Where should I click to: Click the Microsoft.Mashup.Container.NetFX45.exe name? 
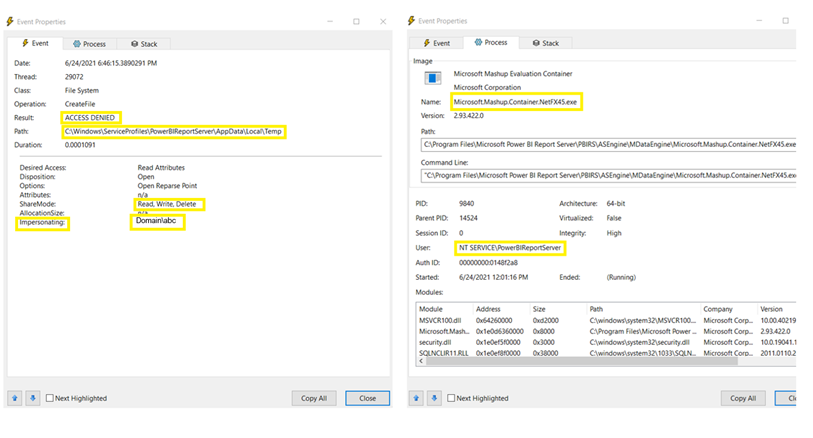click(x=515, y=102)
